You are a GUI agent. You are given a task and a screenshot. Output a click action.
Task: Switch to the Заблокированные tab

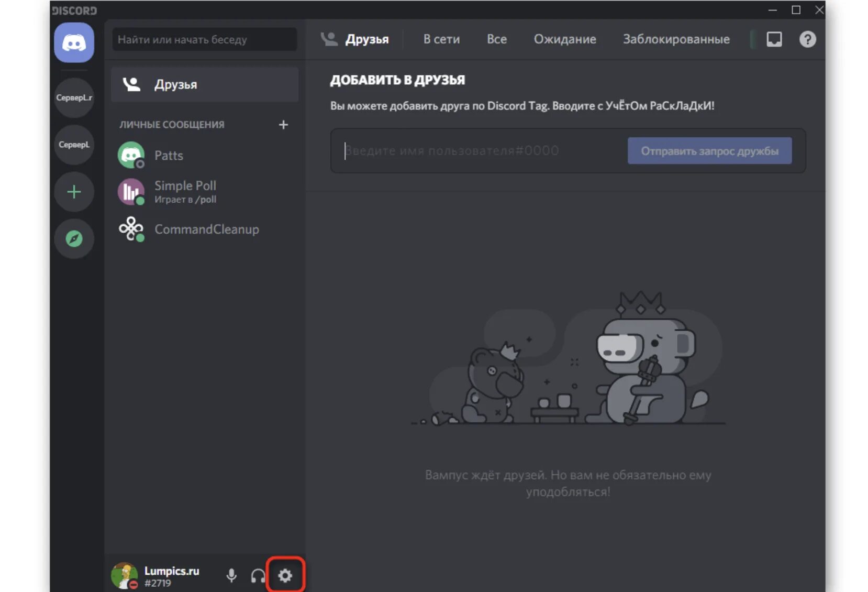coord(676,39)
